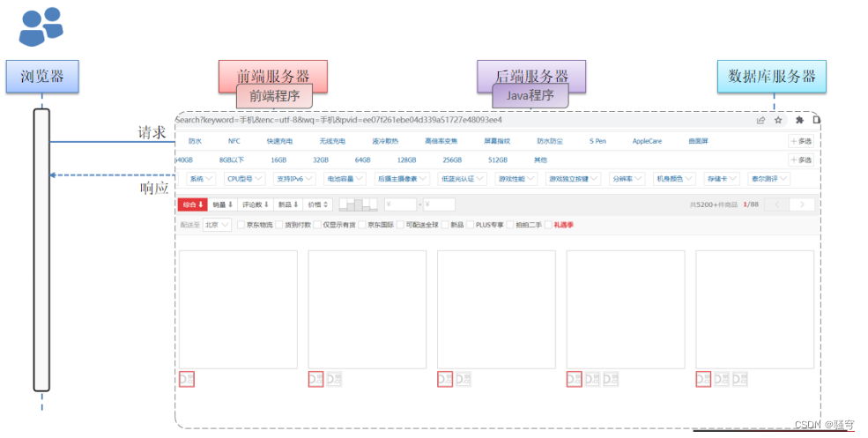
Task: Click the 液冷散热 link
Action: [385, 141]
